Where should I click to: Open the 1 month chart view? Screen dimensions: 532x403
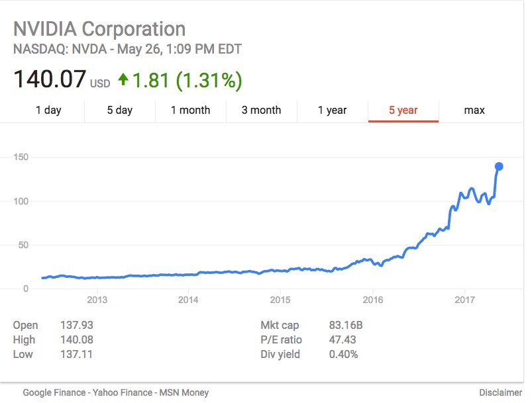coord(190,111)
